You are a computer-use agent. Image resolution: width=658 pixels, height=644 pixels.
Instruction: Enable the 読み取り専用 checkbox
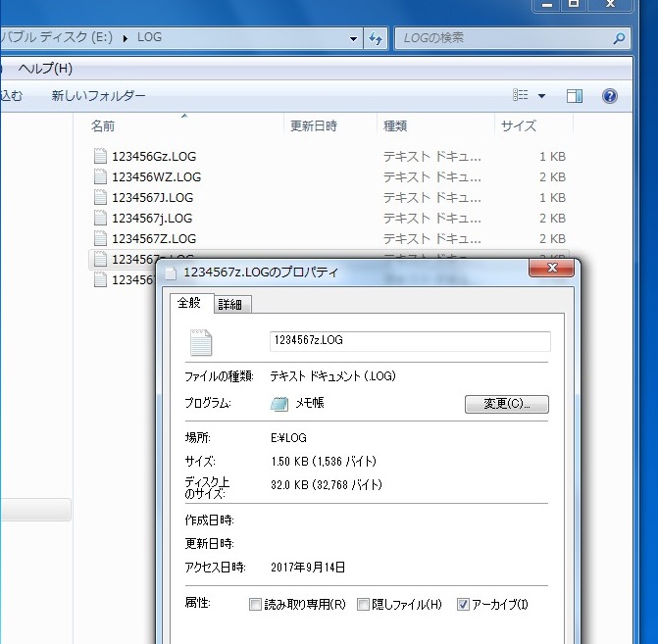(x=256, y=605)
